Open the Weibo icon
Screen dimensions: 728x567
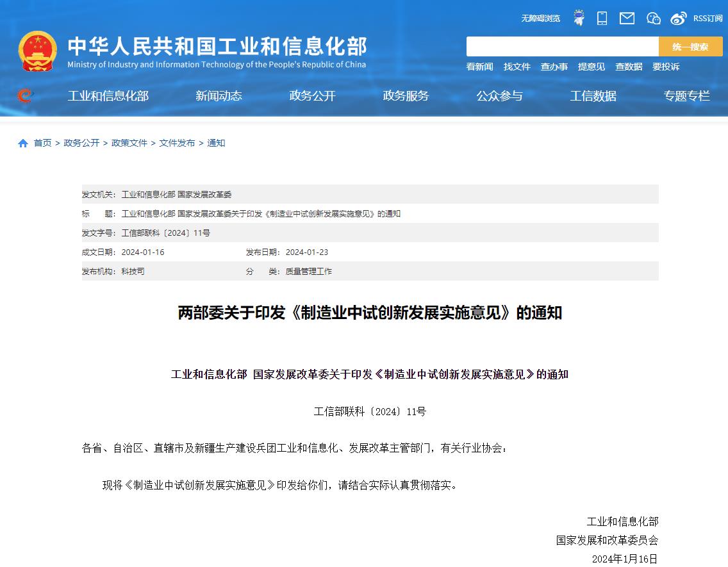[679, 18]
